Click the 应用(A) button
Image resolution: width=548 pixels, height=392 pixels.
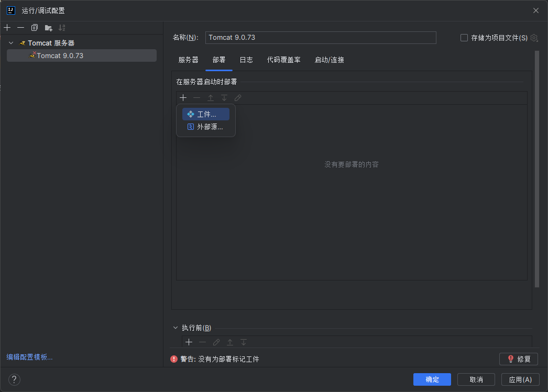click(x=520, y=379)
